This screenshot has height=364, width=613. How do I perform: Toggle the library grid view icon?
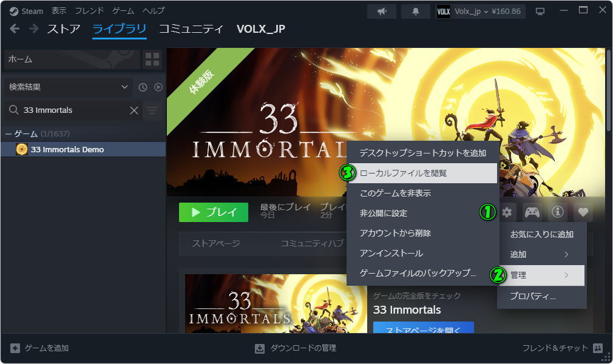152,59
